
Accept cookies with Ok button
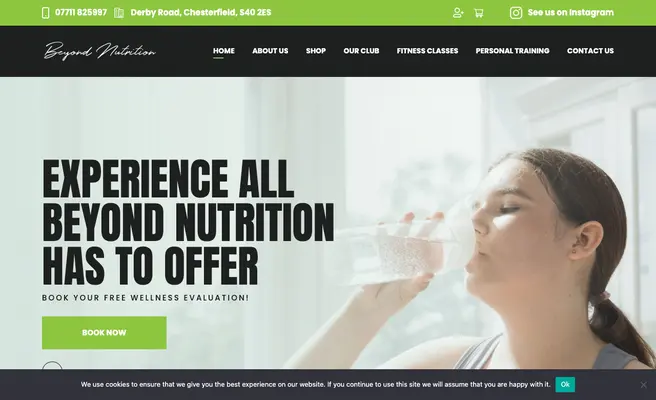click(x=565, y=385)
